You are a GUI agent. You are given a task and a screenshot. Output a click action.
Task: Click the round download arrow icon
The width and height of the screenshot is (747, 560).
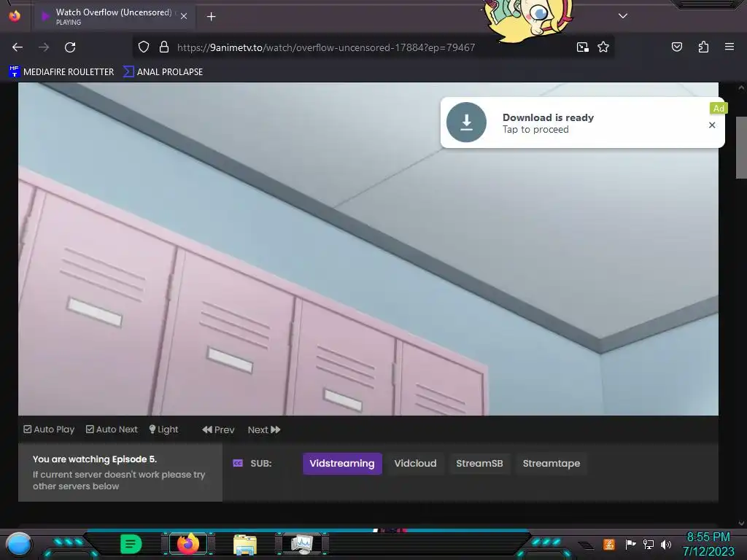coord(466,122)
